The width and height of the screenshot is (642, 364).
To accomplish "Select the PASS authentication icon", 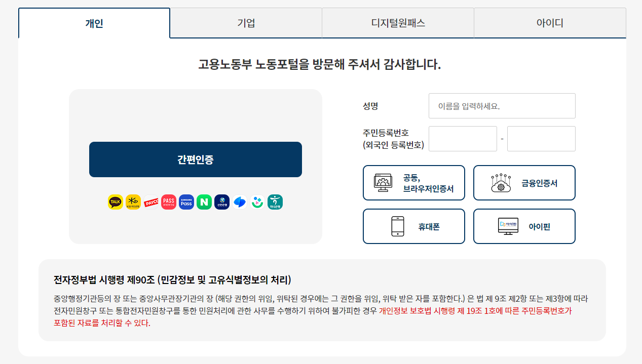I will [168, 201].
